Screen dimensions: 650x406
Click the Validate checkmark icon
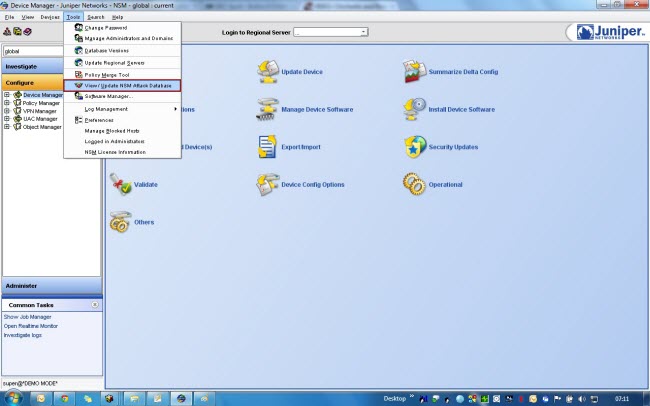coord(121,185)
